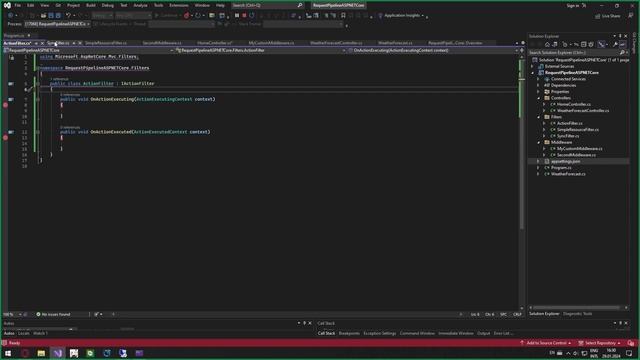Image resolution: width=640 pixels, height=360 pixels.
Task: Open the type navigation dropdown showing ActionFilter
Action: tap(260, 50)
